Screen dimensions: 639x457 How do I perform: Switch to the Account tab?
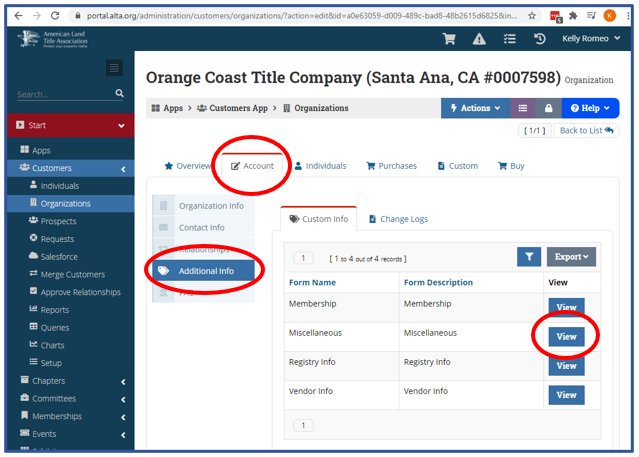pos(252,166)
